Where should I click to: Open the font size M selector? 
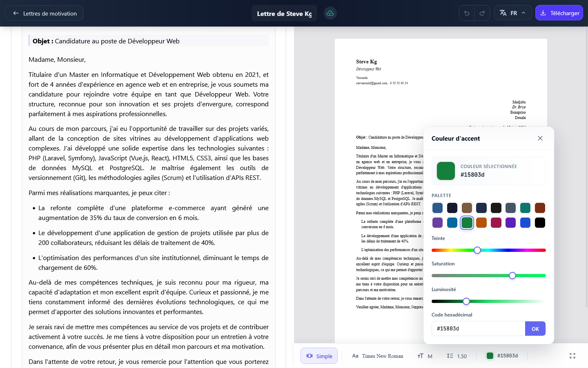click(425, 356)
